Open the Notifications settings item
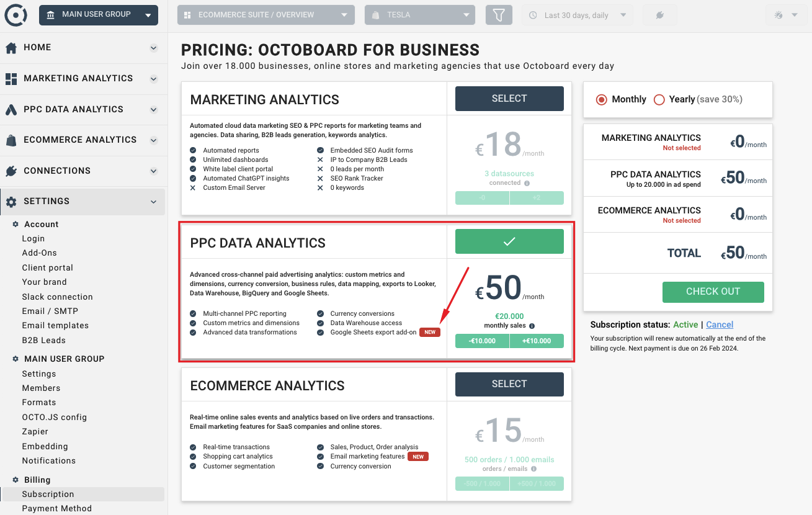812x515 pixels. [49, 460]
